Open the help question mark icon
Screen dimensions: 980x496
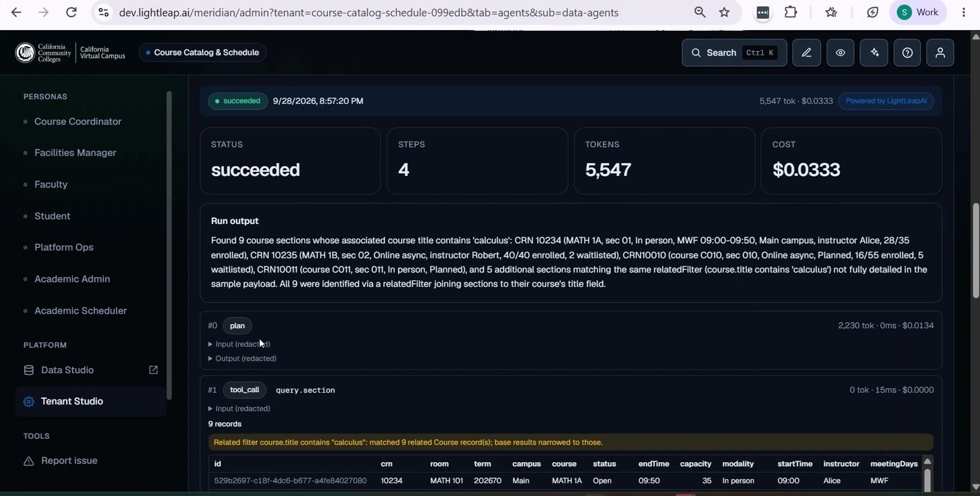907,53
